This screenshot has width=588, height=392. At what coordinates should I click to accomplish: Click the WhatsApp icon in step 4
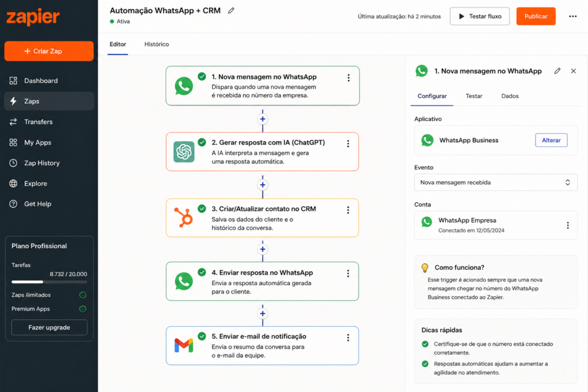point(184,281)
